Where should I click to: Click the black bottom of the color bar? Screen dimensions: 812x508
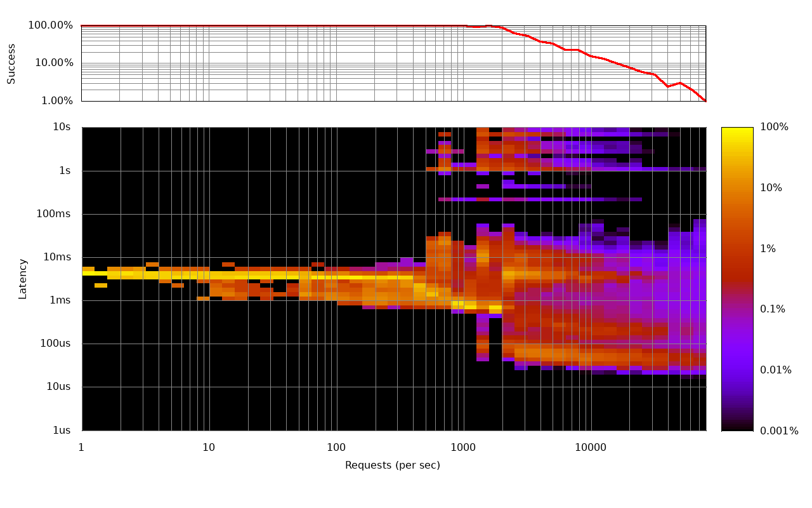[737, 427]
